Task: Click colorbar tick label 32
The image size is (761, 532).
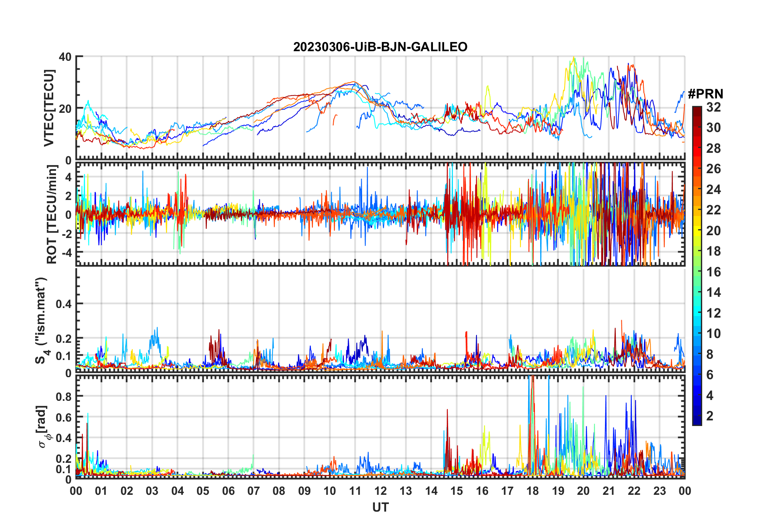Action: click(713, 107)
